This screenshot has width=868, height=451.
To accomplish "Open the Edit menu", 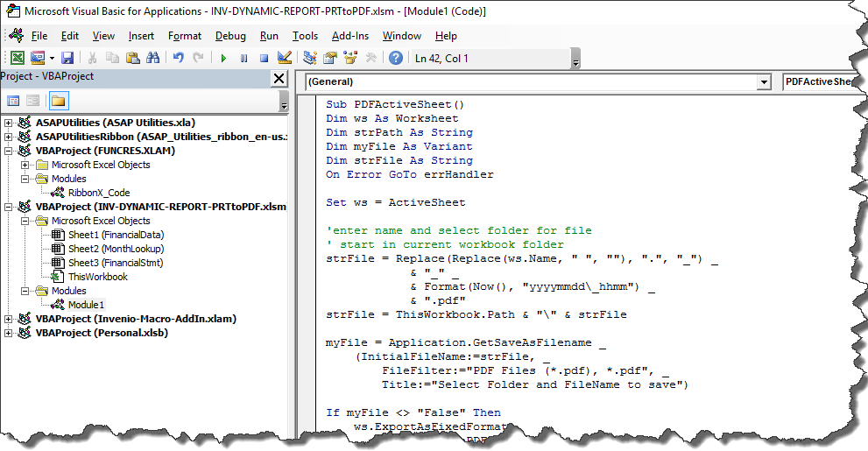I will click(70, 36).
